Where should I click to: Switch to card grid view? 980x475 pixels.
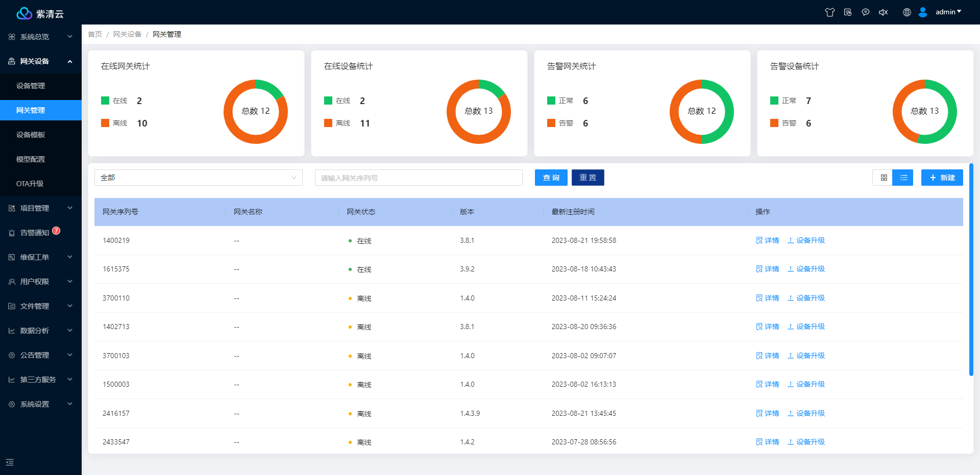click(x=884, y=178)
